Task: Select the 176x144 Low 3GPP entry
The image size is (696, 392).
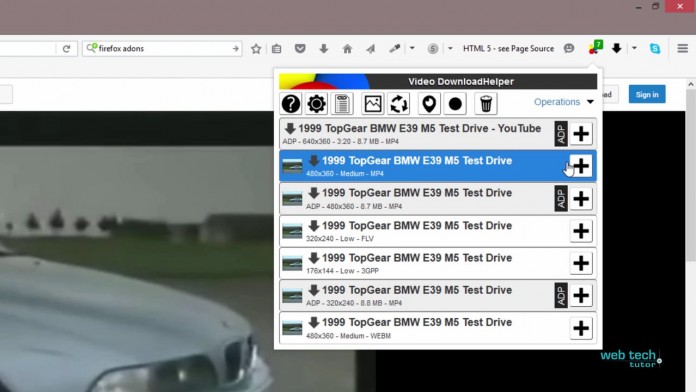Action: (x=438, y=263)
